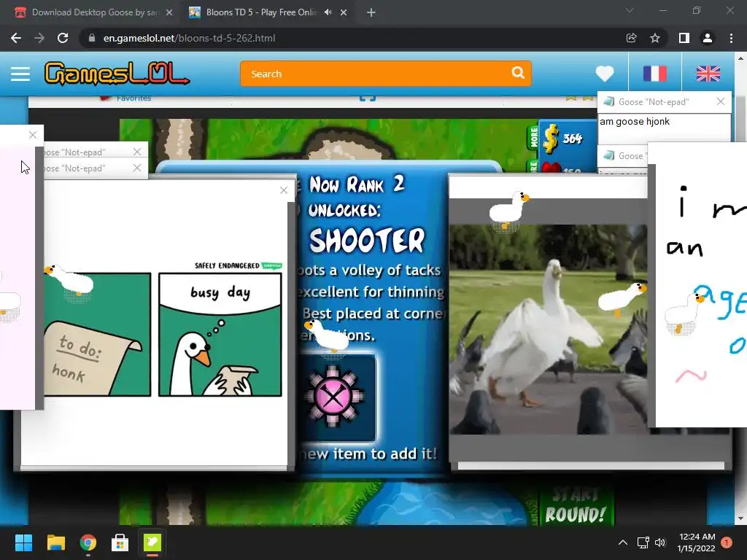Close the Bloons TD 5 tab
This screenshot has width=747, height=560.
[x=344, y=12]
